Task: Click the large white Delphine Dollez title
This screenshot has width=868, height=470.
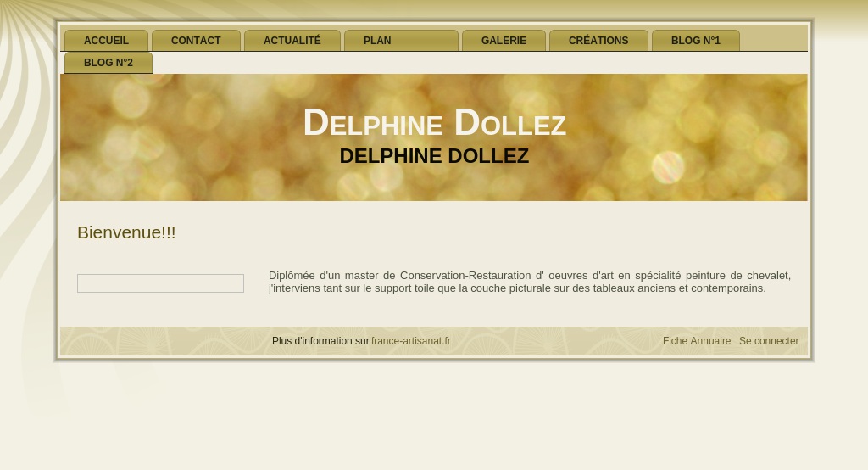Action: point(435,122)
